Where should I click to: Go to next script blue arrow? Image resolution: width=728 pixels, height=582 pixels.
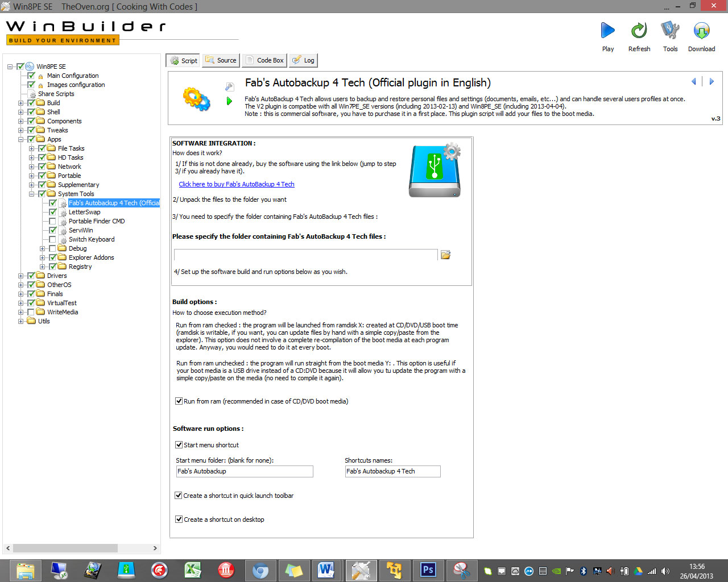711,82
